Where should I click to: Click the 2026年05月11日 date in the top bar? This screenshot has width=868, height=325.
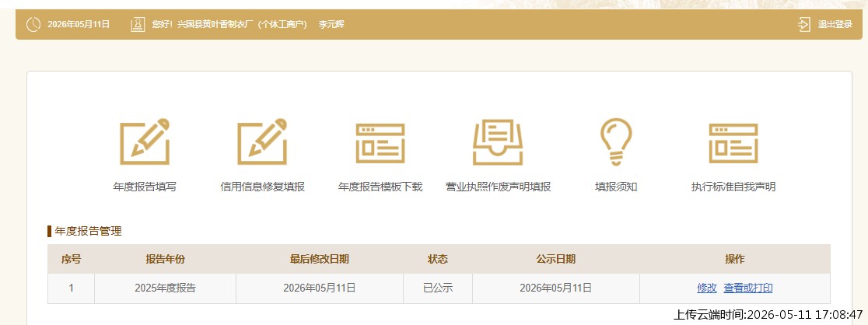click(x=79, y=24)
